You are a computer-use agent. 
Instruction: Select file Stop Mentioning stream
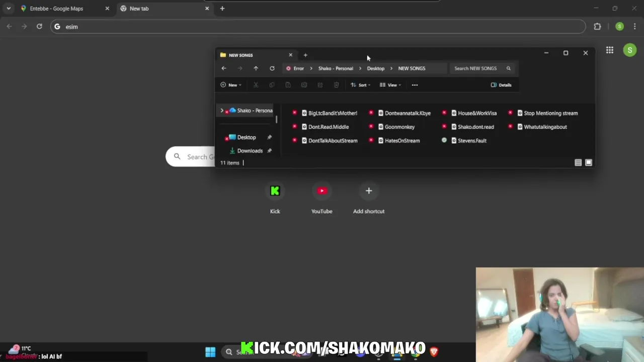pos(547,113)
